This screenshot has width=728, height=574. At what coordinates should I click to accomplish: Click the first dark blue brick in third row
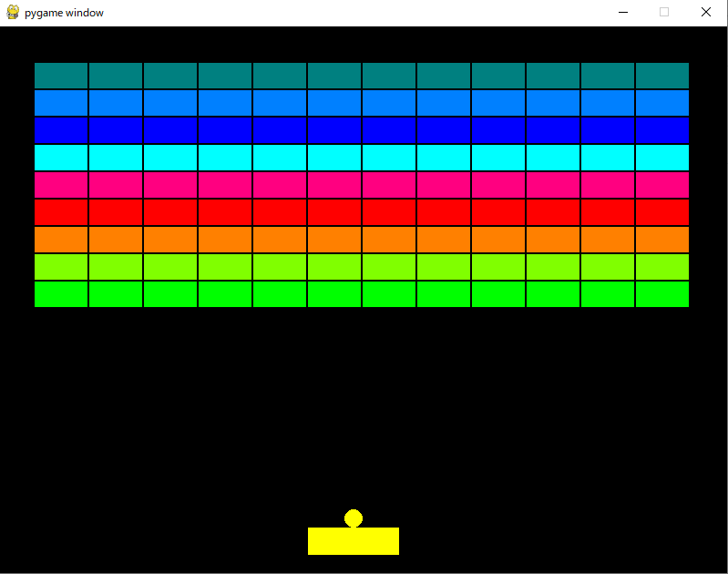[61, 130]
